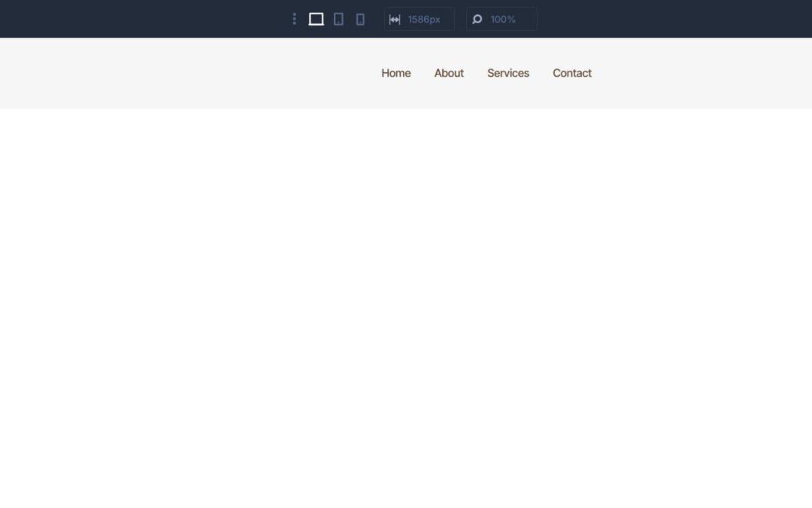Switch to the tablet preview icon
Image resolution: width=812 pixels, height=508 pixels.
pos(338,19)
